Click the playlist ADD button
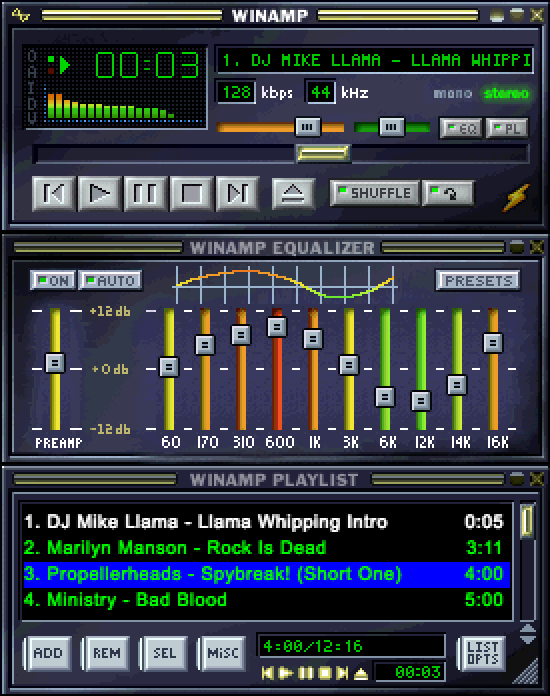The image size is (550, 696). point(48,653)
